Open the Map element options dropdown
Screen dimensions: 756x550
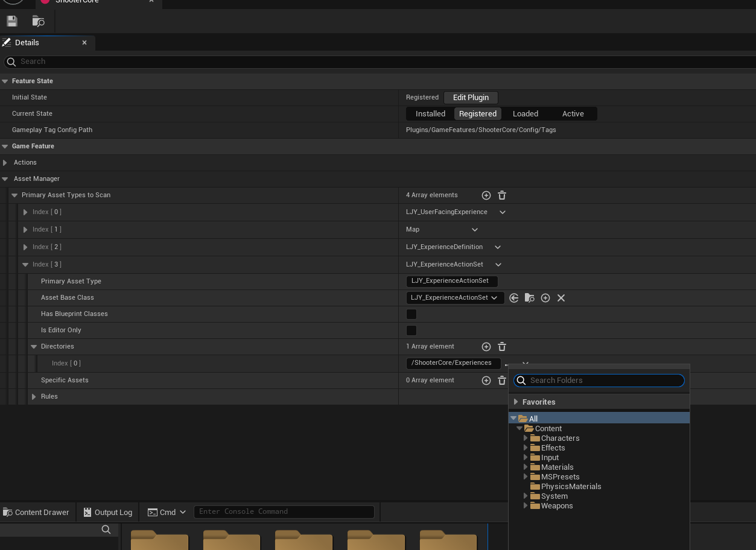click(475, 230)
